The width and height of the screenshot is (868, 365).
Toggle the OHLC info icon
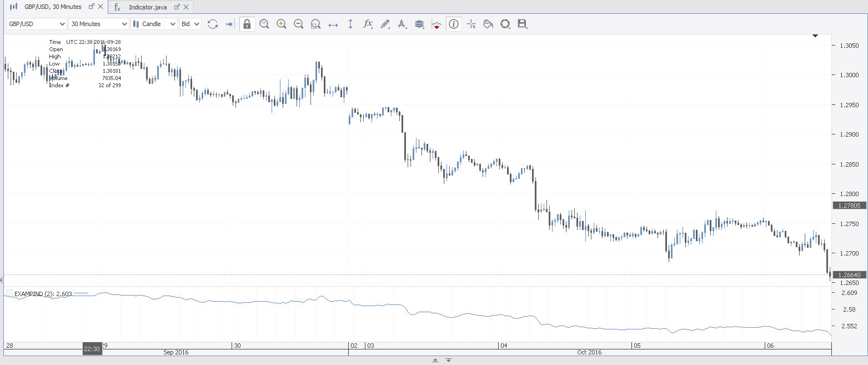(454, 24)
